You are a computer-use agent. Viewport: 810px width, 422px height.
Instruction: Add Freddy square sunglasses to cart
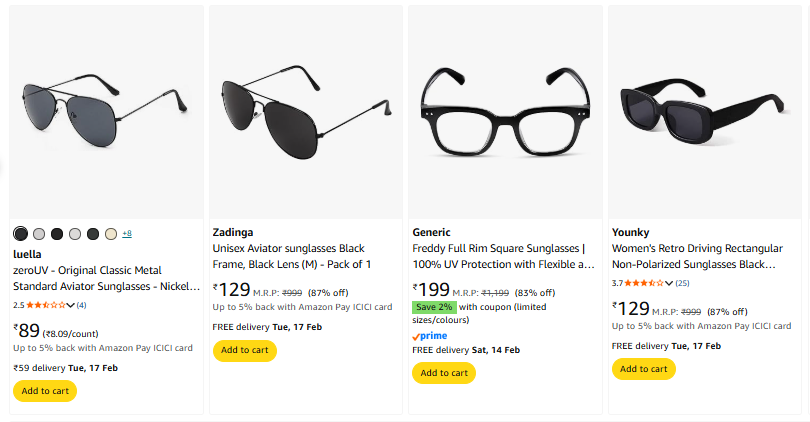tap(444, 373)
